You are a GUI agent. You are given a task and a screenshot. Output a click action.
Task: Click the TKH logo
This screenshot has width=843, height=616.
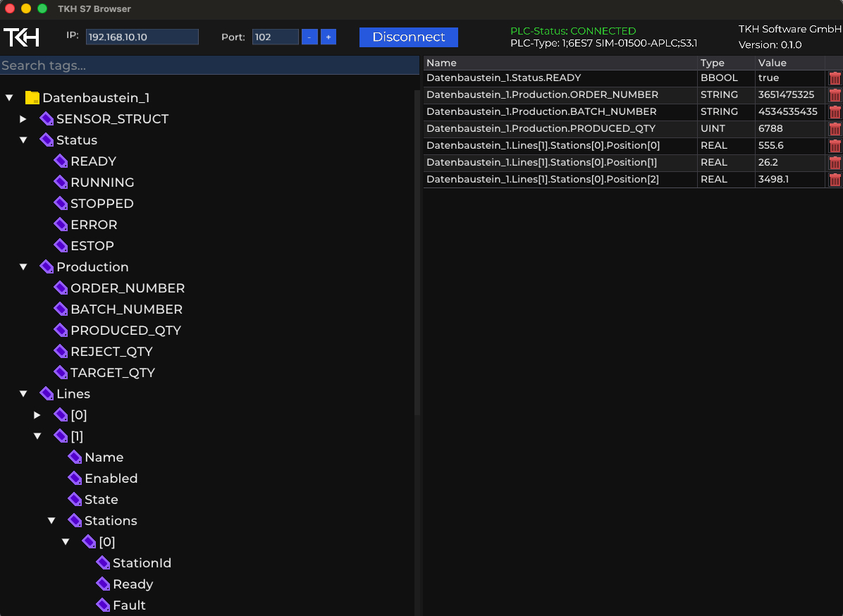click(22, 37)
